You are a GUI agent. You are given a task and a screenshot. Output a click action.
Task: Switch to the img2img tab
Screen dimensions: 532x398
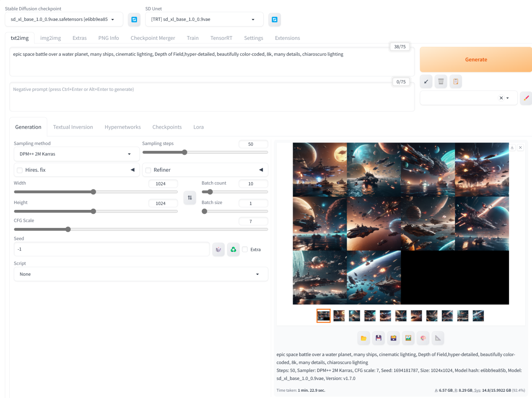click(50, 38)
